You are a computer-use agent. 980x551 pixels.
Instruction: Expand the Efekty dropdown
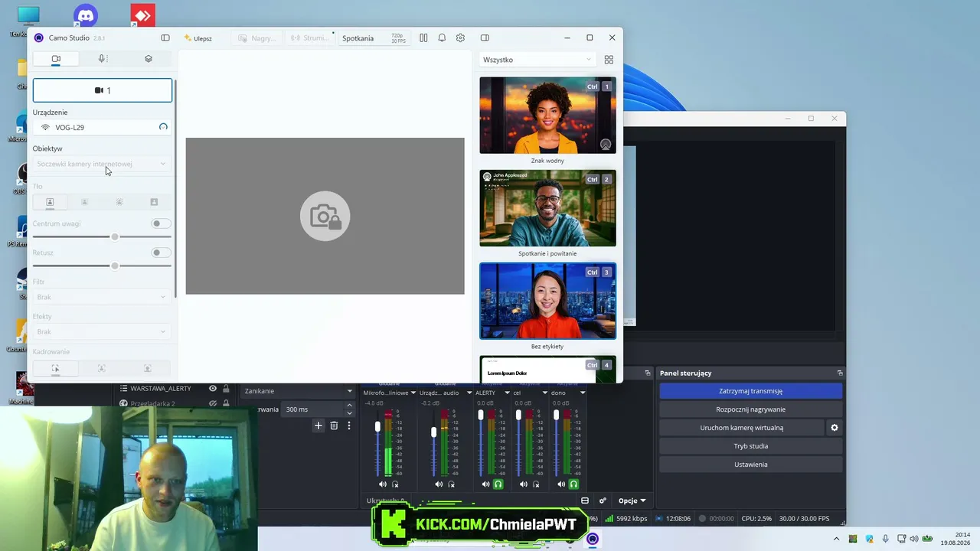point(102,331)
